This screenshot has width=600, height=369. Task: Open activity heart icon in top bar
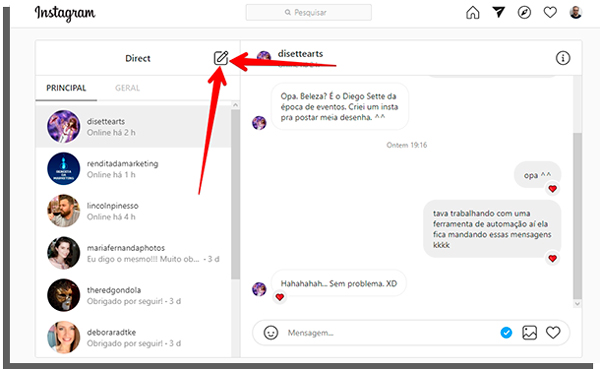tap(550, 13)
